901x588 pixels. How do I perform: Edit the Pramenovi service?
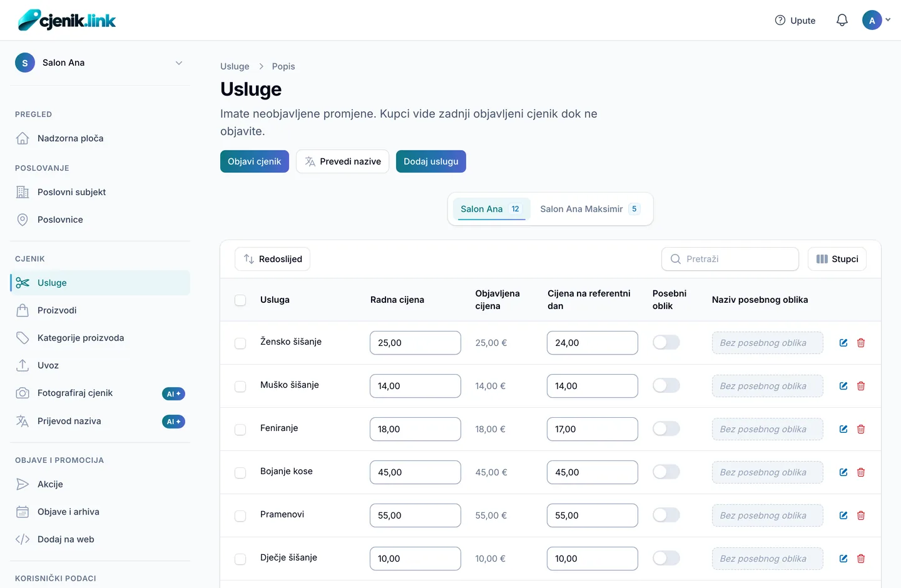point(843,515)
